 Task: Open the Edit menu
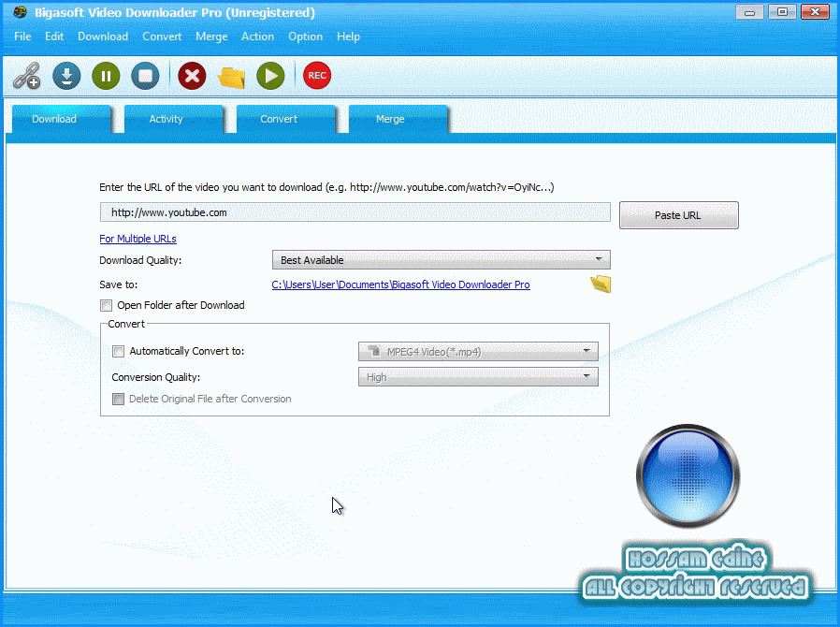54,36
